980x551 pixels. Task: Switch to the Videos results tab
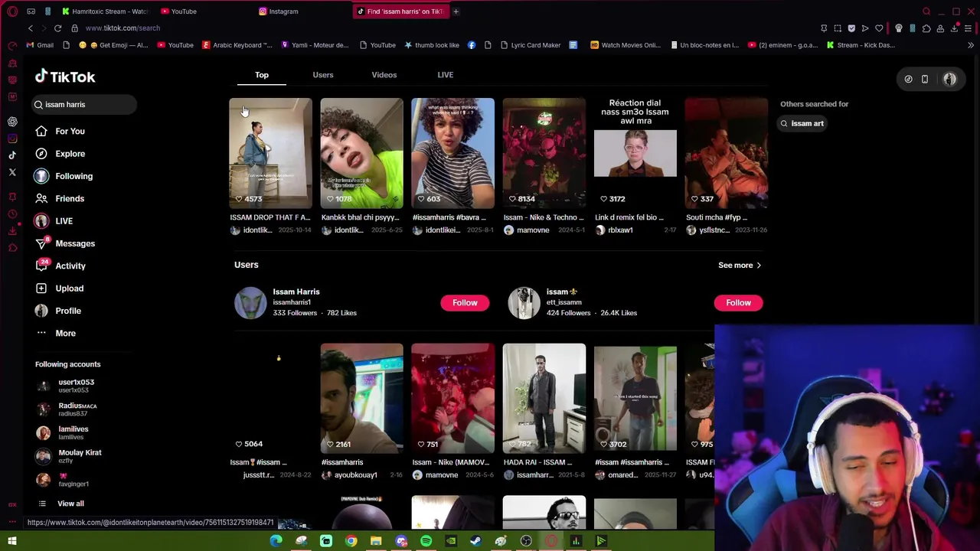click(384, 75)
